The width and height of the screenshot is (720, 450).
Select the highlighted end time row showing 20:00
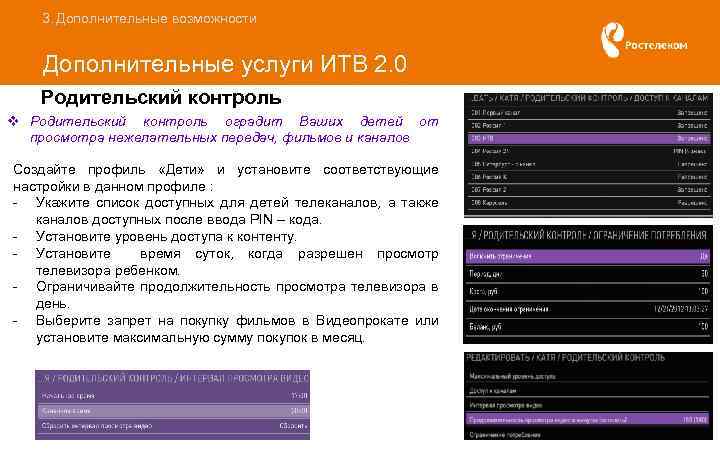173,411
